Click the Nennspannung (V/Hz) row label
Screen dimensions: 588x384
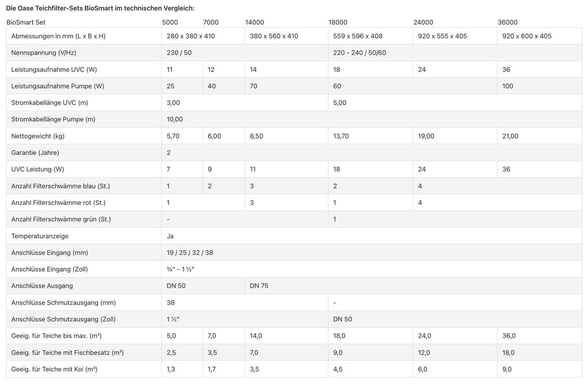44,53
